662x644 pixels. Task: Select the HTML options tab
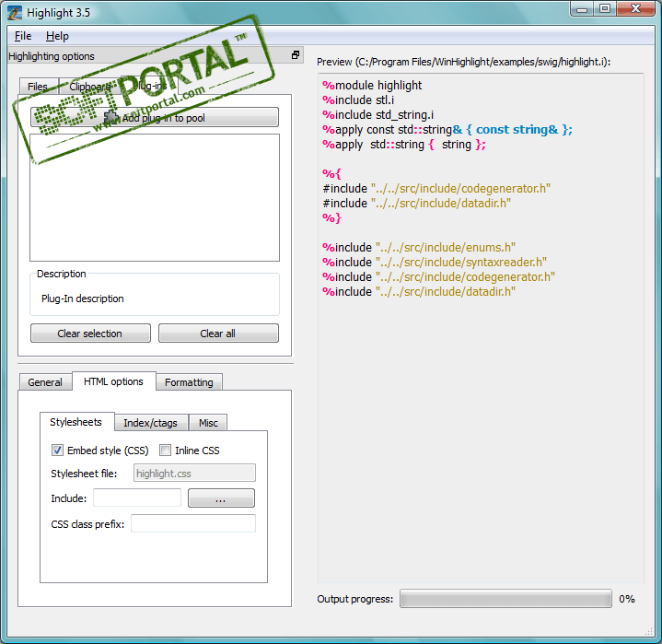click(x=114, y=381)
